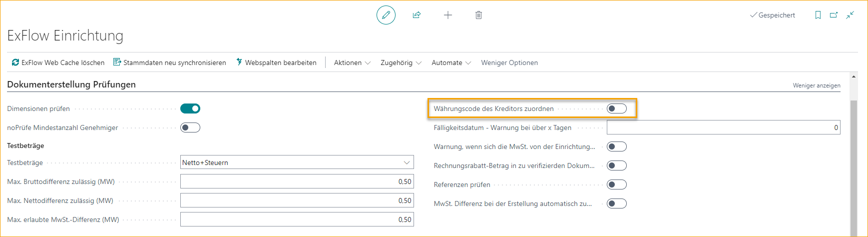Click ExFlow Web Cache löschen
This screenshot has height=237, width=868.
[58, 62]
